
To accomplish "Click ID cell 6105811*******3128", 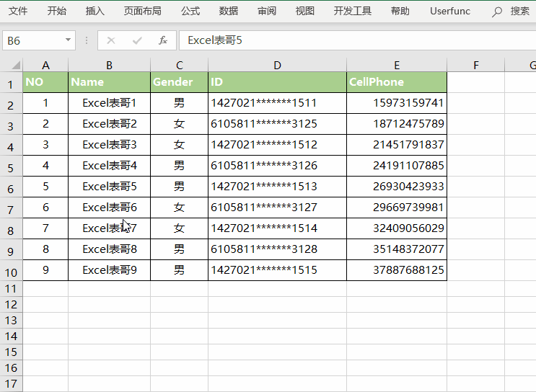I will [x=277, y=249].
